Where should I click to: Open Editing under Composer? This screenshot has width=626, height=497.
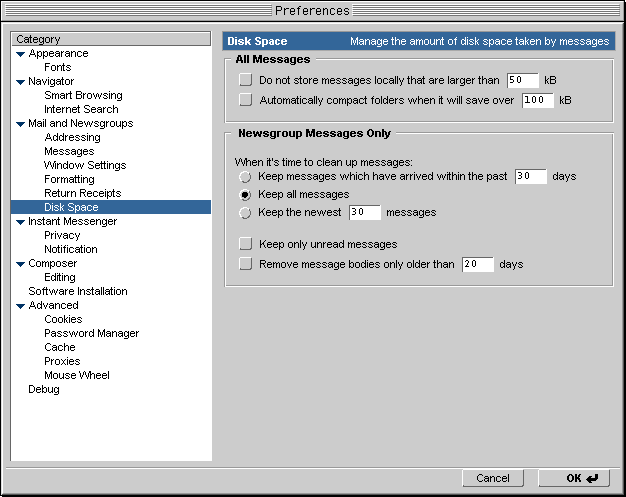tap(60, 277)
